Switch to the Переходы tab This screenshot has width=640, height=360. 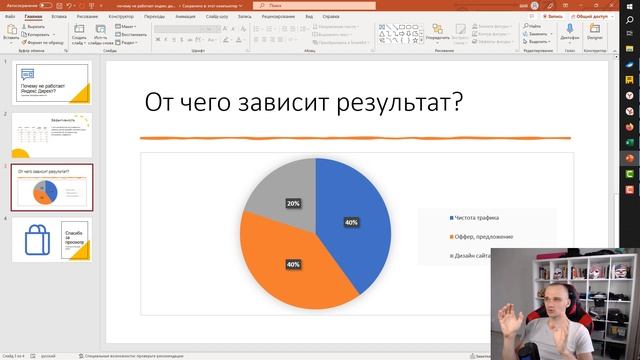point(154,17)
